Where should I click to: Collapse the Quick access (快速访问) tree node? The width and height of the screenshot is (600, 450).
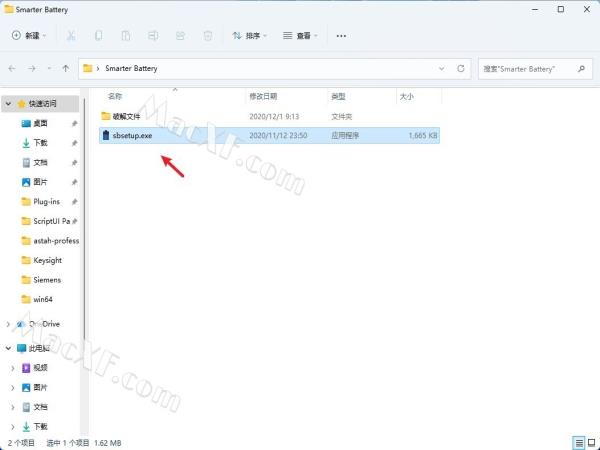click(8, 104)
